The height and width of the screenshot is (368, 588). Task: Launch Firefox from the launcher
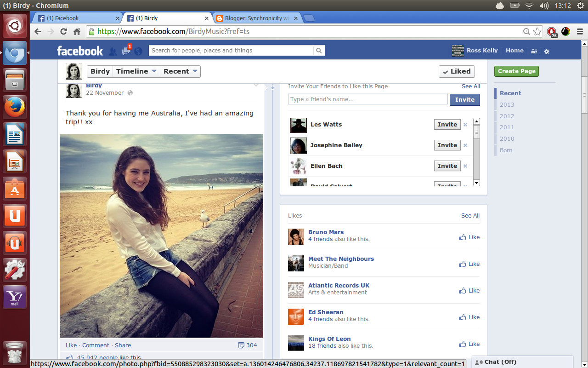[15, 107]
